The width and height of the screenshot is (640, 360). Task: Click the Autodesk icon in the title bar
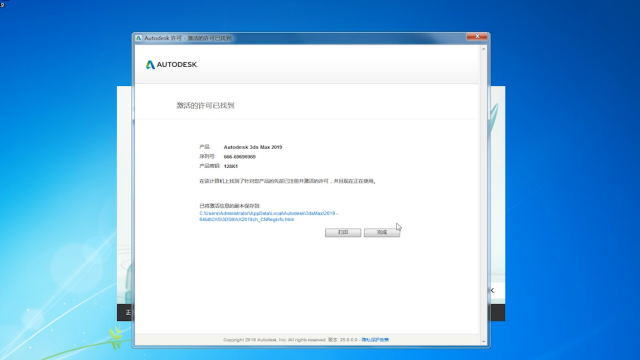(x=139, y=38)
